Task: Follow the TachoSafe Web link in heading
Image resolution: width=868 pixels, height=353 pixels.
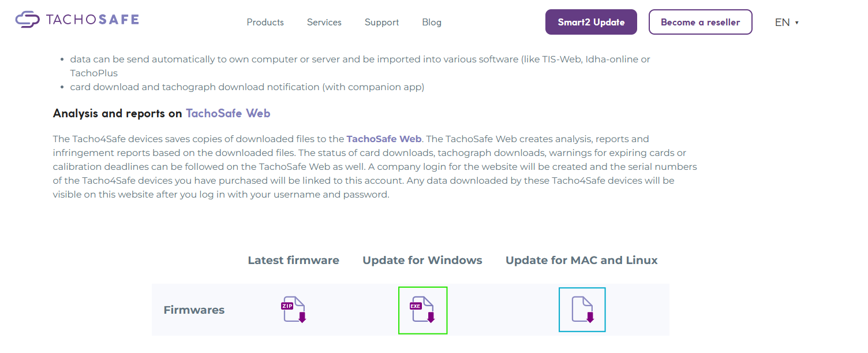Action: (228, 113)
